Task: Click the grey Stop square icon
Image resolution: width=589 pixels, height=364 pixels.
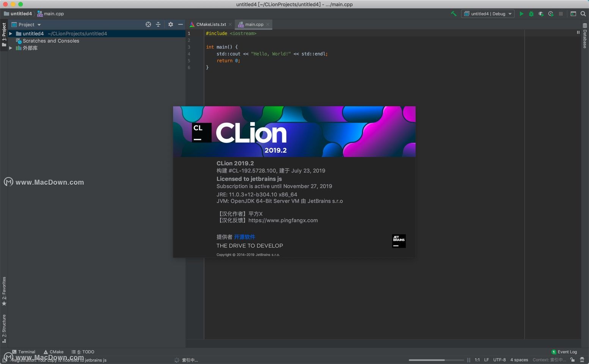Action: click(561, 14)
